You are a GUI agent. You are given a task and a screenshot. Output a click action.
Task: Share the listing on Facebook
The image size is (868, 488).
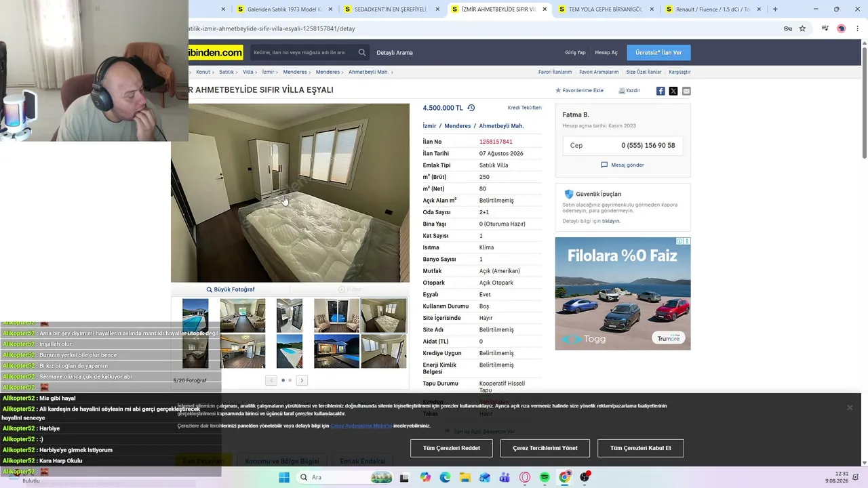coord(660,91)
